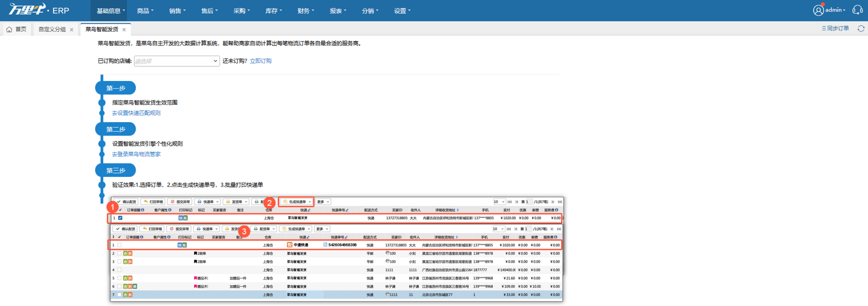Viewport: 868px width, 306px height.
Task: Switch to the 首页 tab
Action: point(17,29)
